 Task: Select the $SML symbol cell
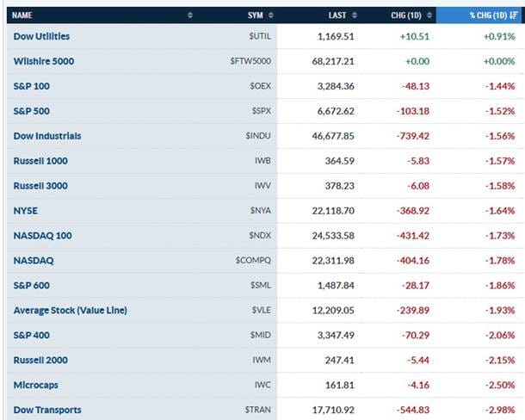(261, 286)
